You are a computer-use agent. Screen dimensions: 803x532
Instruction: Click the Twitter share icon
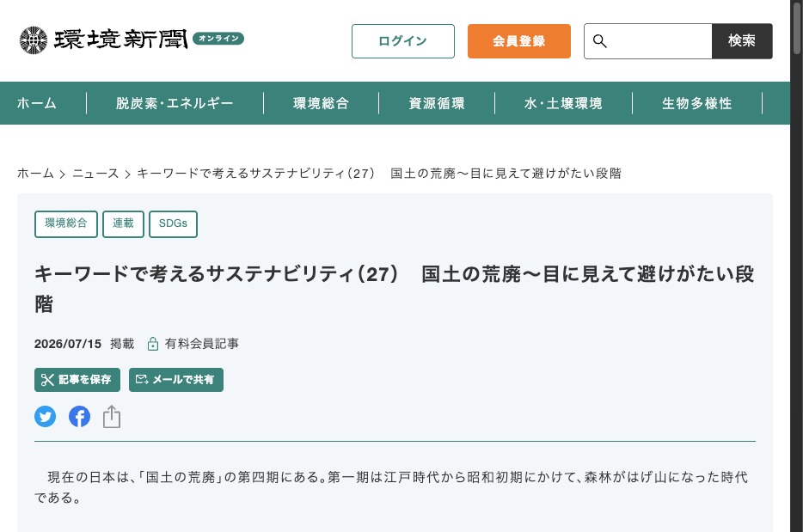(45, 416)
